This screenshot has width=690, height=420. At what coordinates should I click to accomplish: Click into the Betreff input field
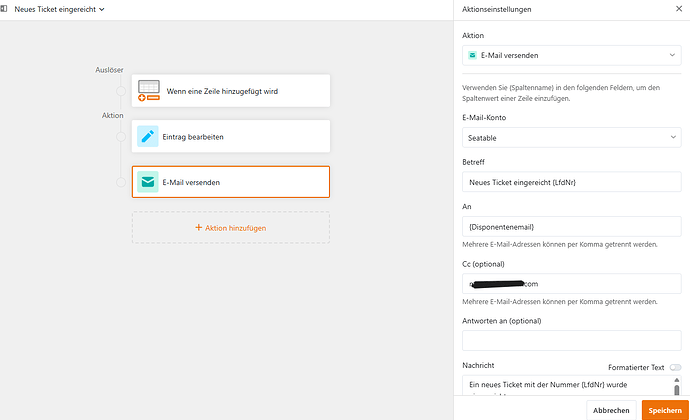point(572,182)
